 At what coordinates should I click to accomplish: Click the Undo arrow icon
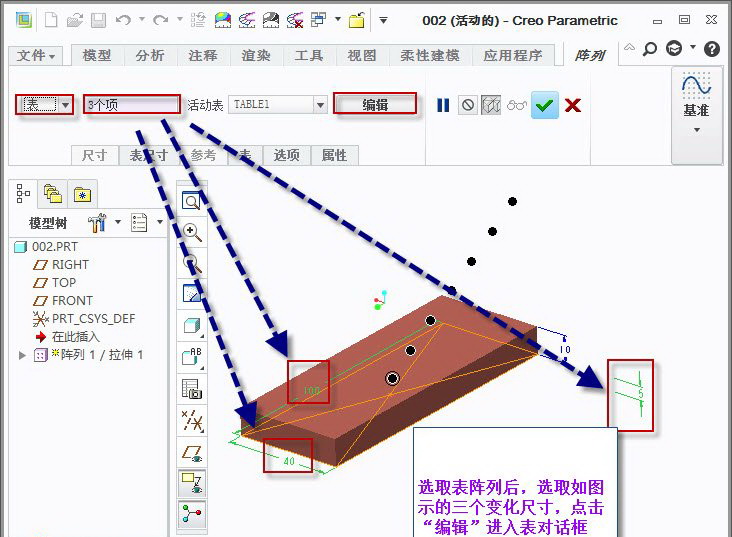point(124,20)
